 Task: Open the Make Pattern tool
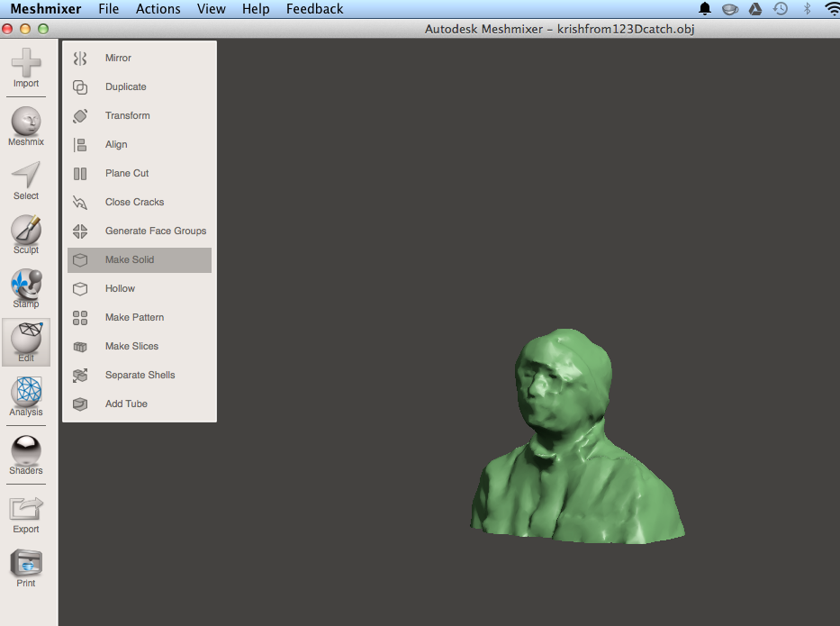point(140,317)
